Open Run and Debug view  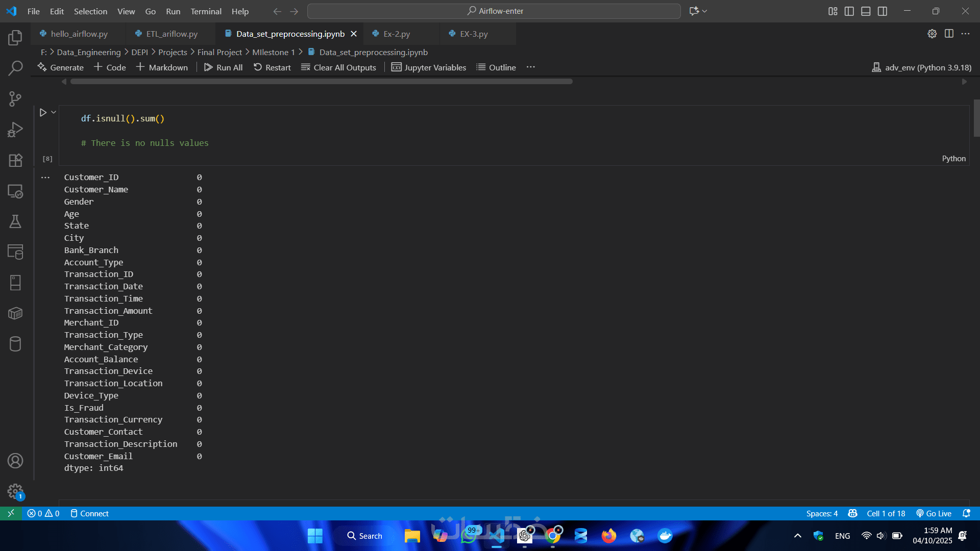(15, 130)
